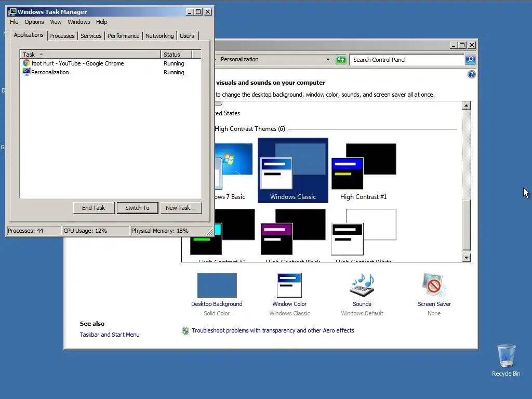Minimize the Windows Task Manager window
Image resolution: width=532 pixels, height=399 pixels.
pos(190,12)
